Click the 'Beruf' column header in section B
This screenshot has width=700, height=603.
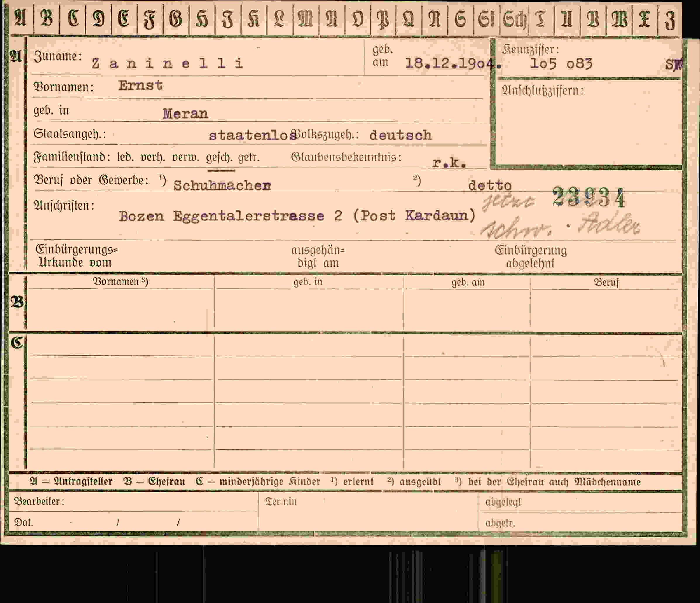607,282
